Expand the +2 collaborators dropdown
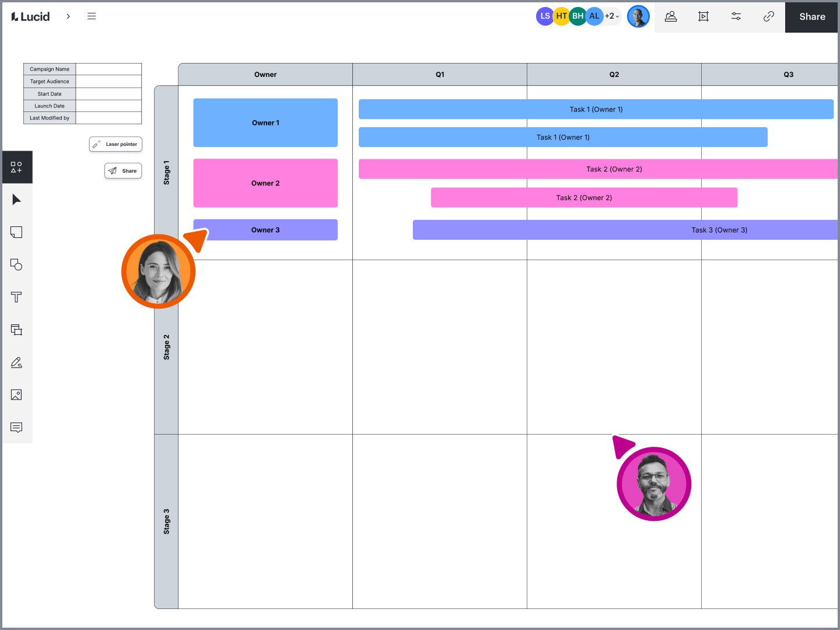This screenshot has height=630, width=840. 612,16
